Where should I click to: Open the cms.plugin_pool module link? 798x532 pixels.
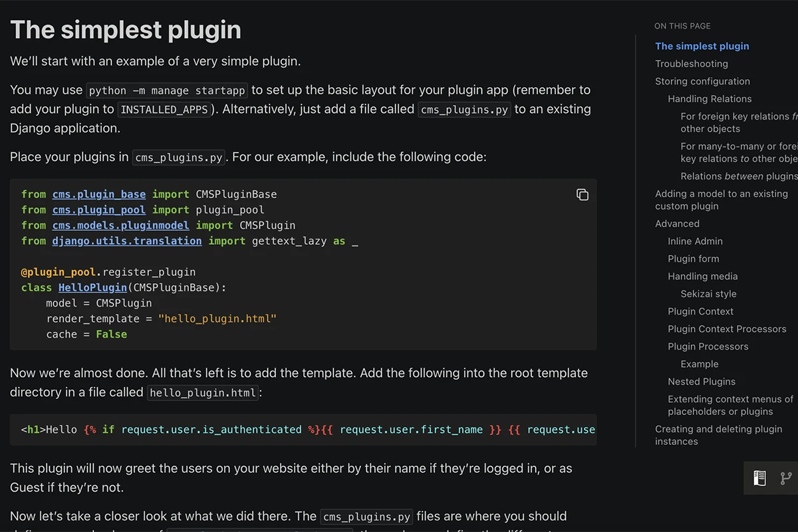(98, 209)
